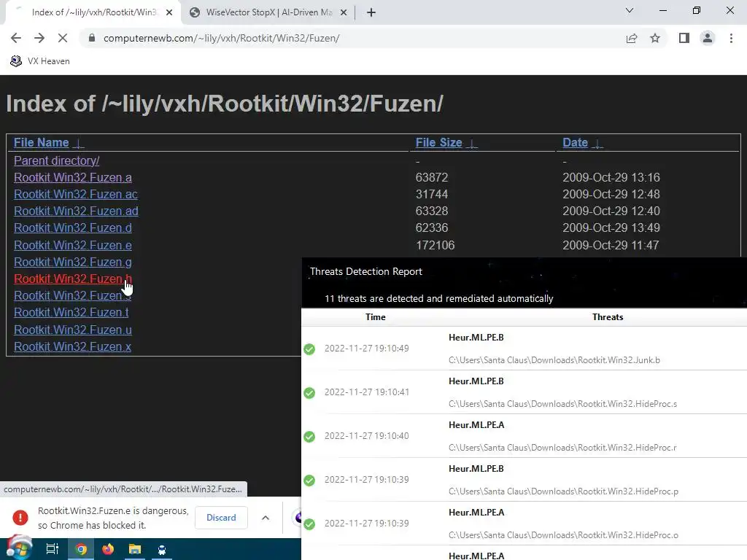
Task: Close the Index of Fuzen tab
Action: [169, 12]
